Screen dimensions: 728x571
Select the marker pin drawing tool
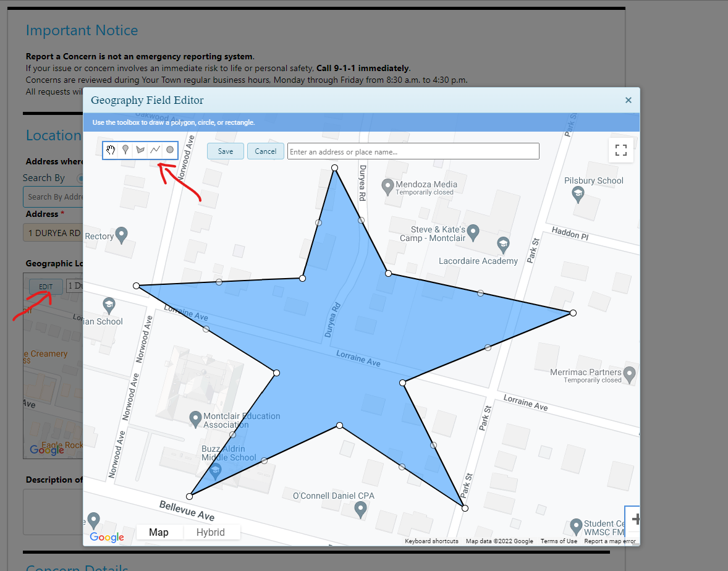click(x=125, y=150)
